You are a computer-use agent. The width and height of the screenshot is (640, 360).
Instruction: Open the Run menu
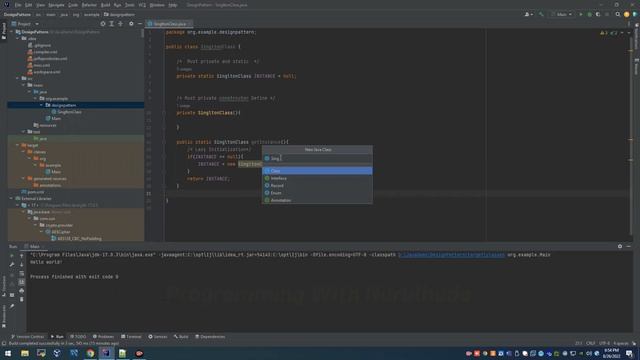(x=118, y=5)
